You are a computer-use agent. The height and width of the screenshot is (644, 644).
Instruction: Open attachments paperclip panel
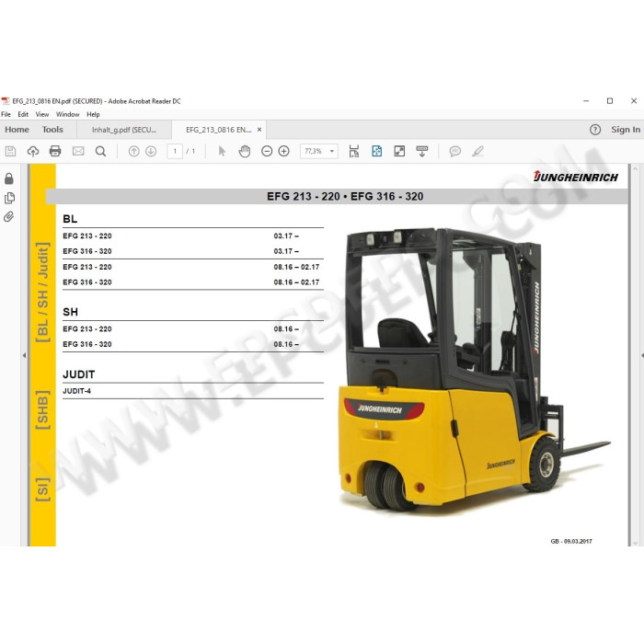click(8, 217)
